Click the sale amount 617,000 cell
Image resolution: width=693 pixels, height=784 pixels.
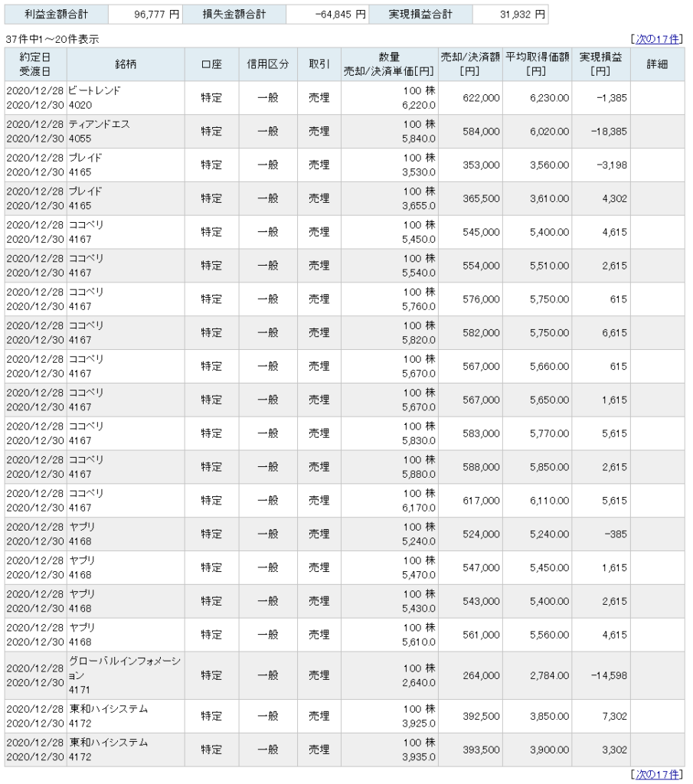[x=480, y=501]
